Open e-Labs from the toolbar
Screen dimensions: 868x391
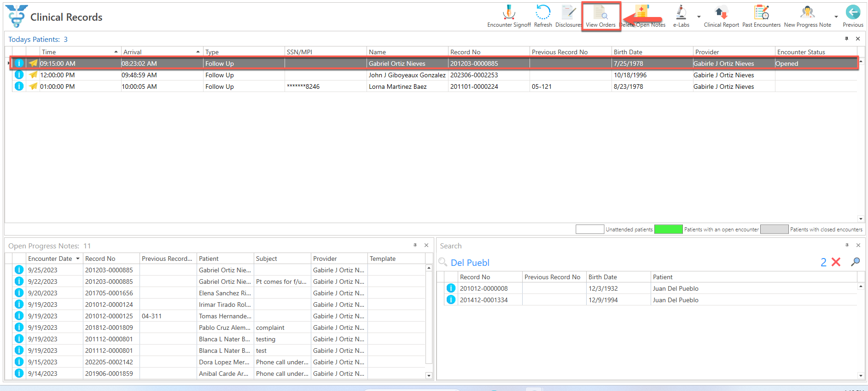(x=681, y=16)
